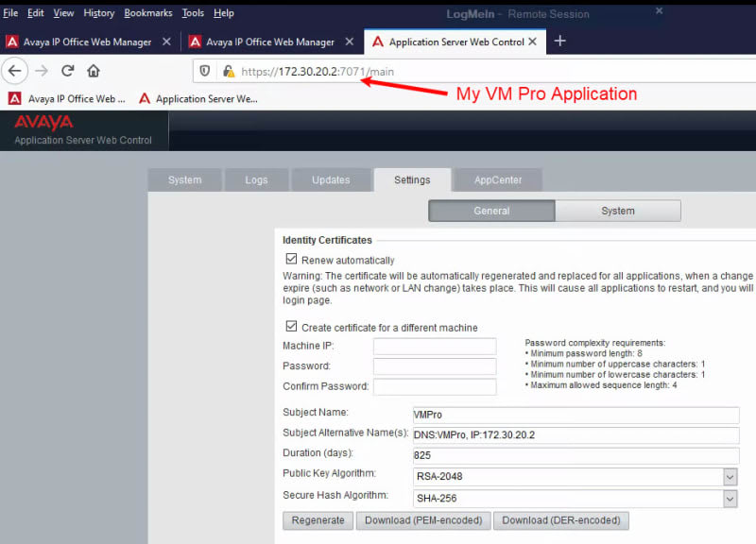
Task: Expand the Secure Hash Algorithm dropdown
Action: coord(730,499)
